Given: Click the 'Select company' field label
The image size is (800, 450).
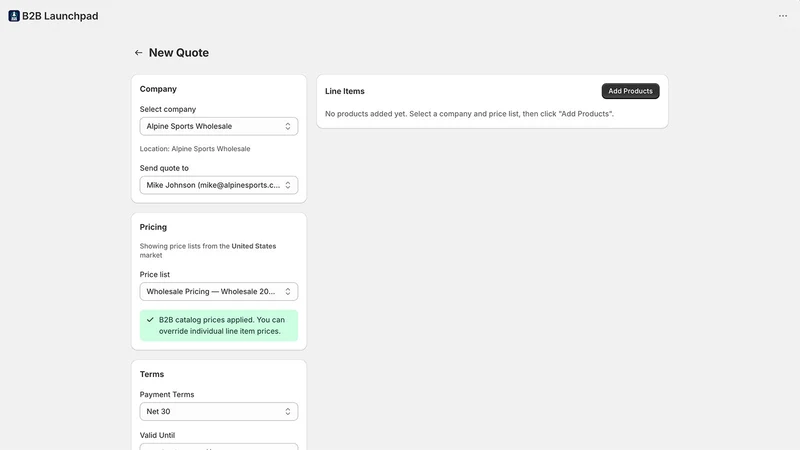Looking at the screenshot, I should pyautogui.click(x=168, y=109).
